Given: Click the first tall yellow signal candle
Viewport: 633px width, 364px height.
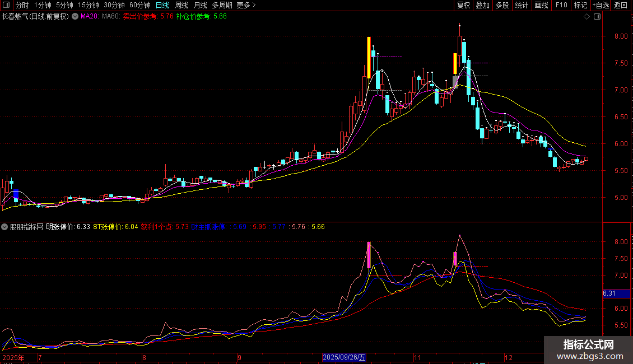Looking at the screenshot, I should coord(369,58).
